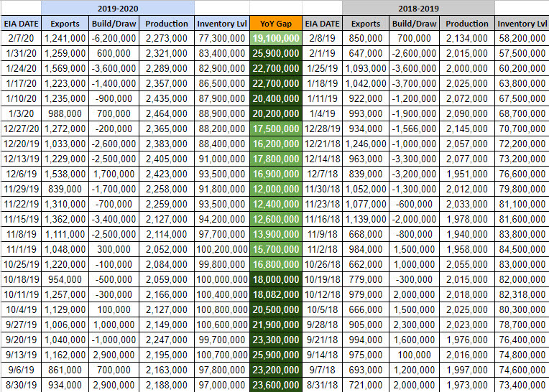This screenshot has width=549, height=392.
Task: Click production value 1,940,000
Action: [x=467, y=234]
